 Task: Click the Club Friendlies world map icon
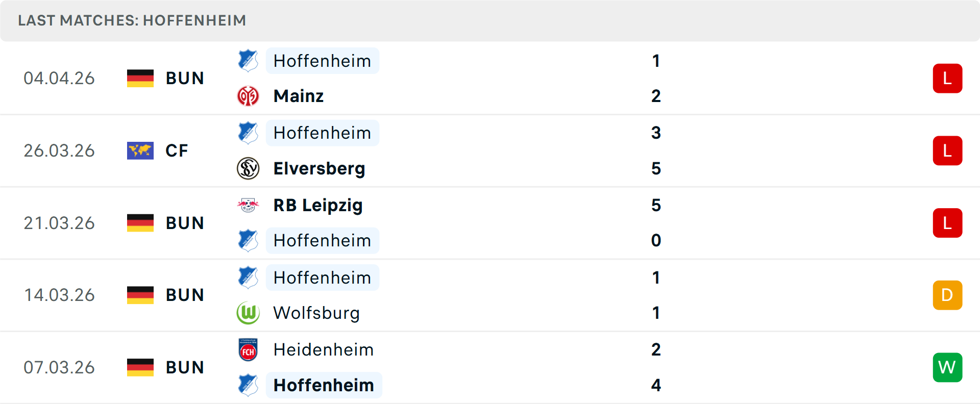click(x=140, y=150)
